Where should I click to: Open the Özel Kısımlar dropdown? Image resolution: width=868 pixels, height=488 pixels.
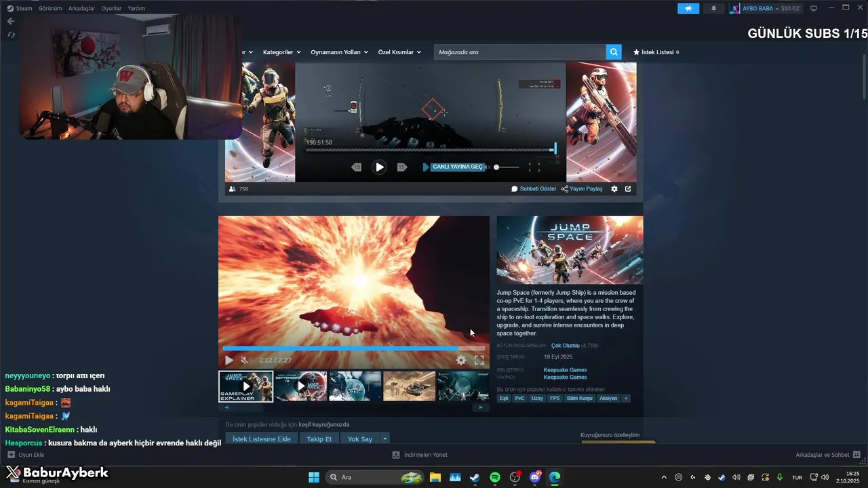coord(399,52)
